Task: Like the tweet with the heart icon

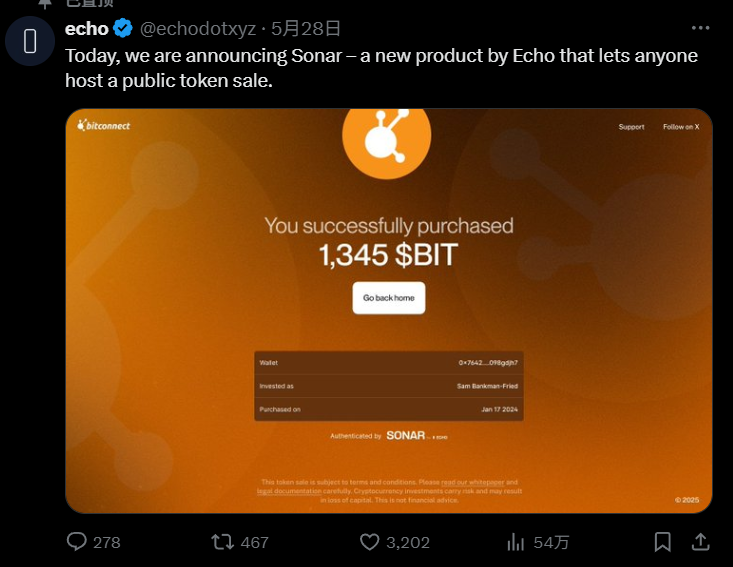Action: (x=370, y=542)
